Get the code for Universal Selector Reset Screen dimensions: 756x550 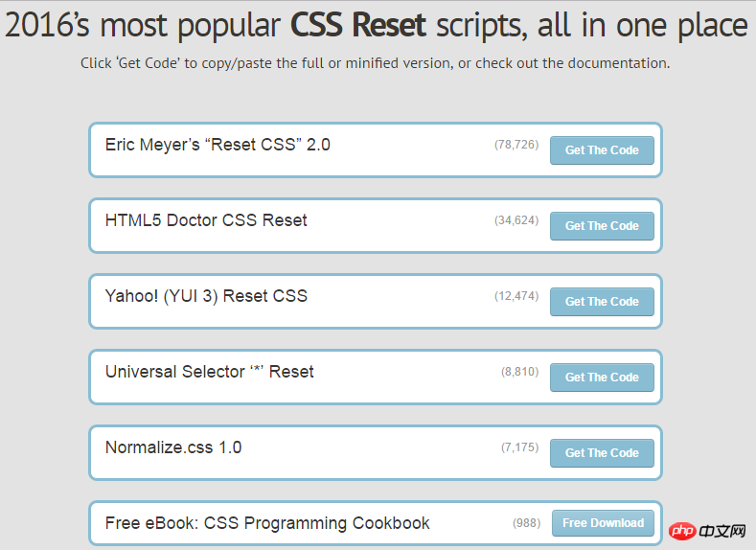coord(602,378)
